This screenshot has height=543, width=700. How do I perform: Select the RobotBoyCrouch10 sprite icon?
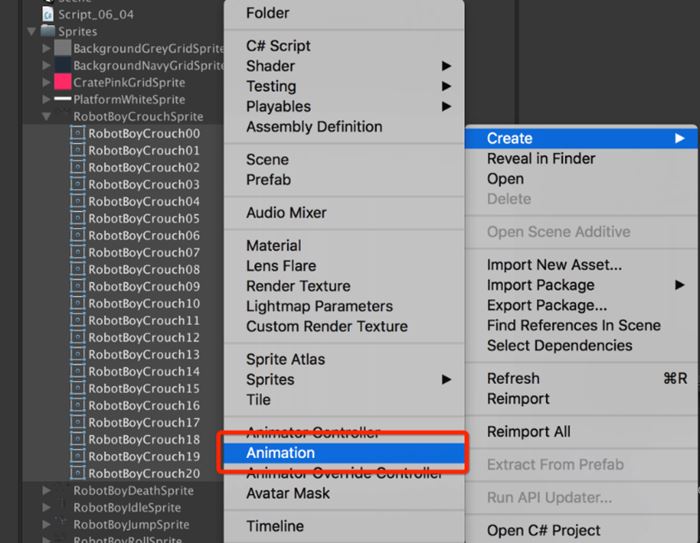78,303
